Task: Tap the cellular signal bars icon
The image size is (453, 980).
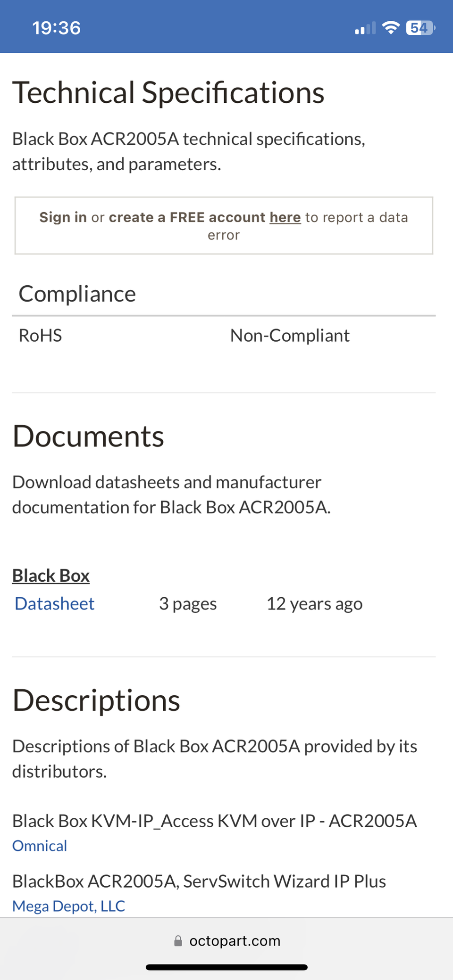Action: pyautogui.click(x=365, y=29)
